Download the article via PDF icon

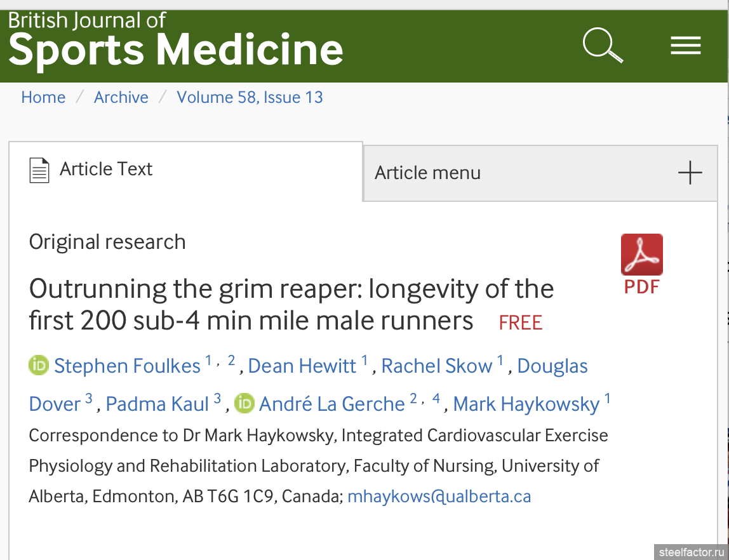[641, 264]
